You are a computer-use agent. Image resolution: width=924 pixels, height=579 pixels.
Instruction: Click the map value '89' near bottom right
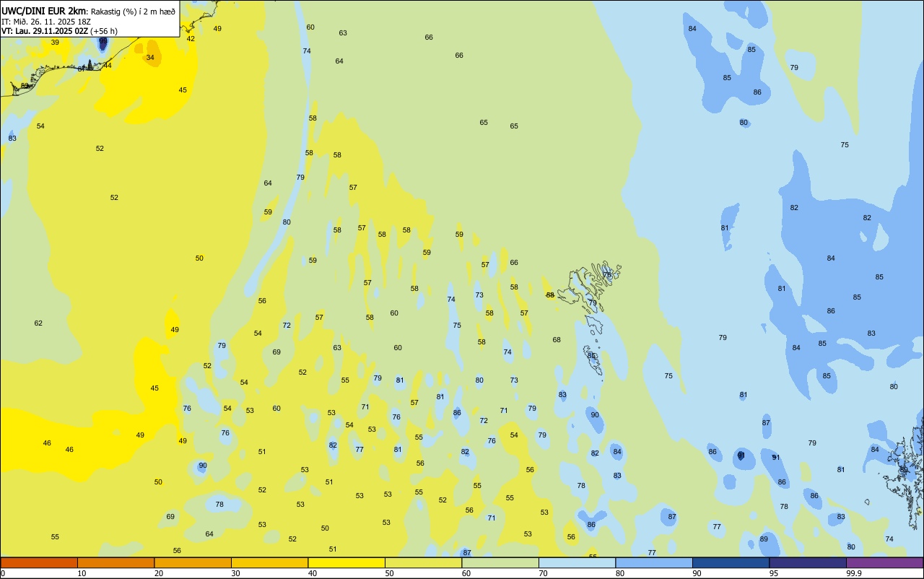pos(764,539)
